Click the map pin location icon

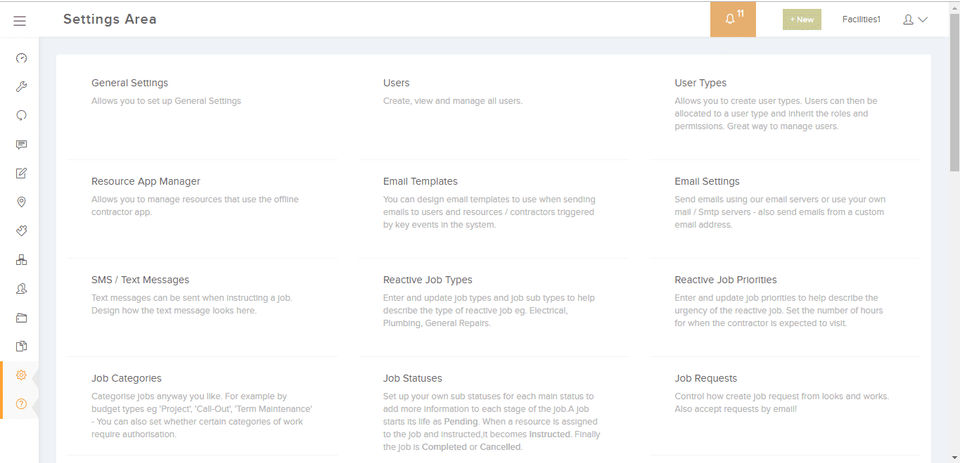click(21, 202)
